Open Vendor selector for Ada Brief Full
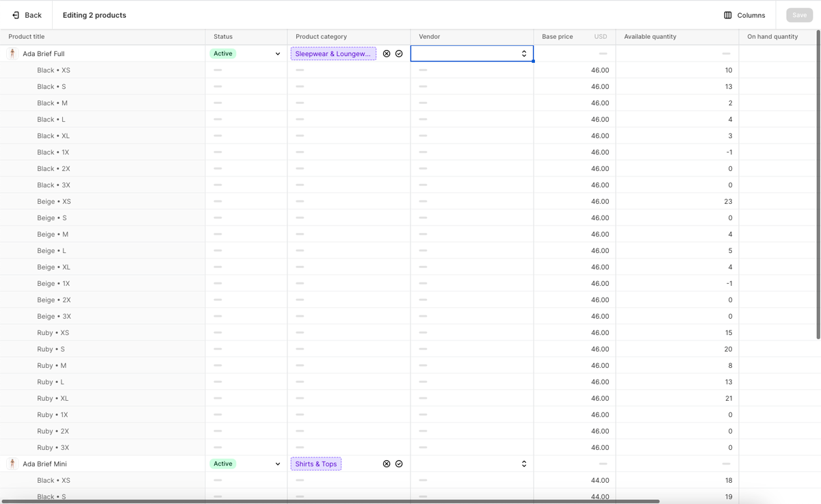Viewport: 821px width, 504px height. tap(524, 53)
